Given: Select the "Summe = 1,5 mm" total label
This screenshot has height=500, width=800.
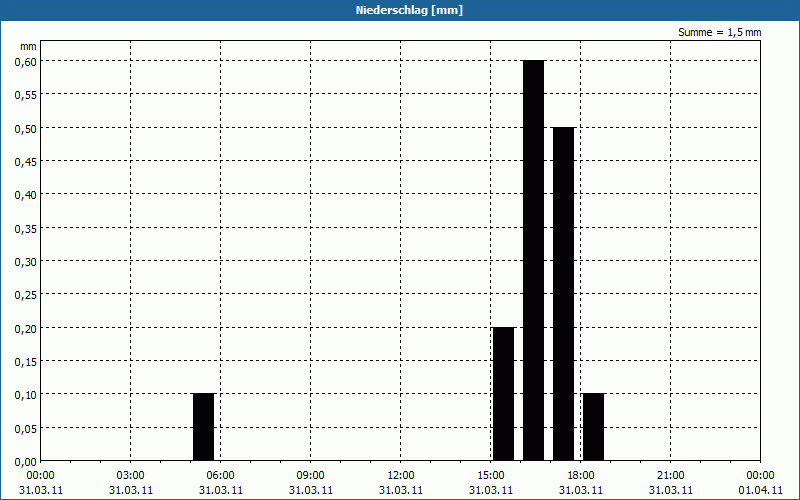Looking at the screenshot, I should pyautogui.click(x=719, y=32).
